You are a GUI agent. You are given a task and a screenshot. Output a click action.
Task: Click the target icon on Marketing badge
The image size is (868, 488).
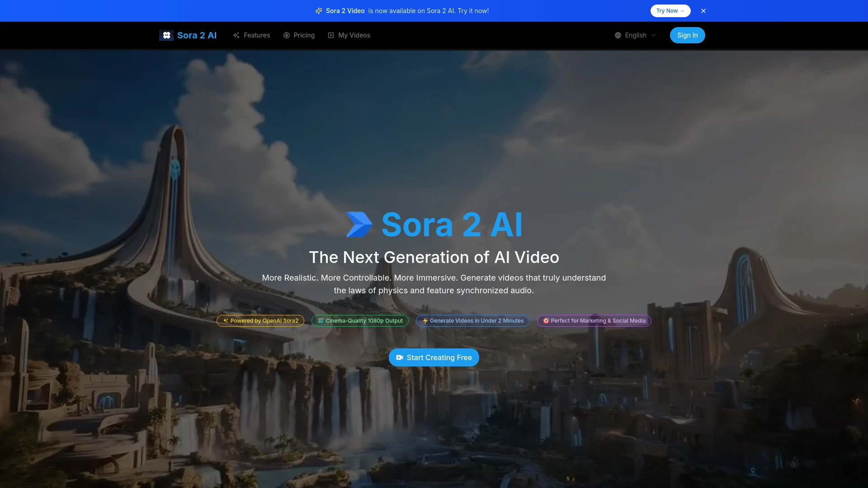[x=546, y=321]
